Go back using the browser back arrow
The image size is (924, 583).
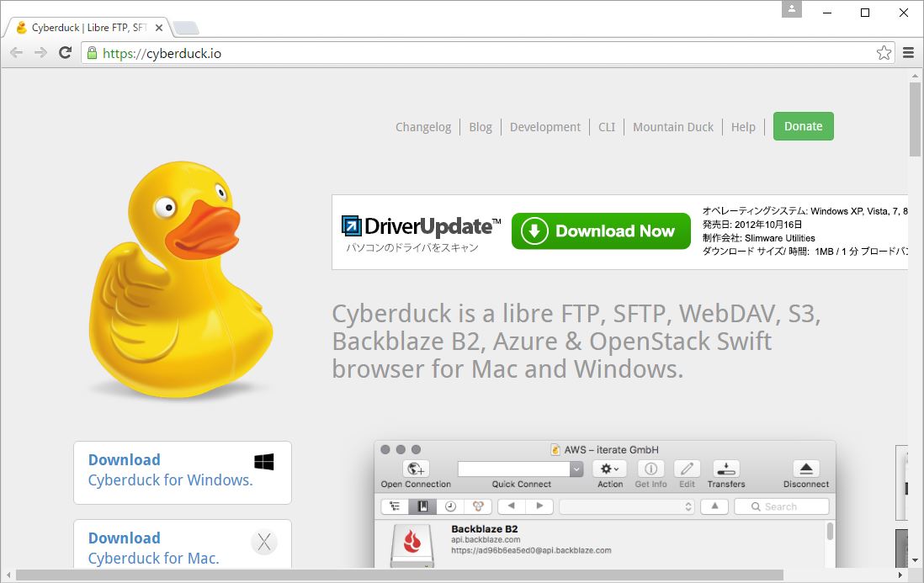click(x=17, y=53)
